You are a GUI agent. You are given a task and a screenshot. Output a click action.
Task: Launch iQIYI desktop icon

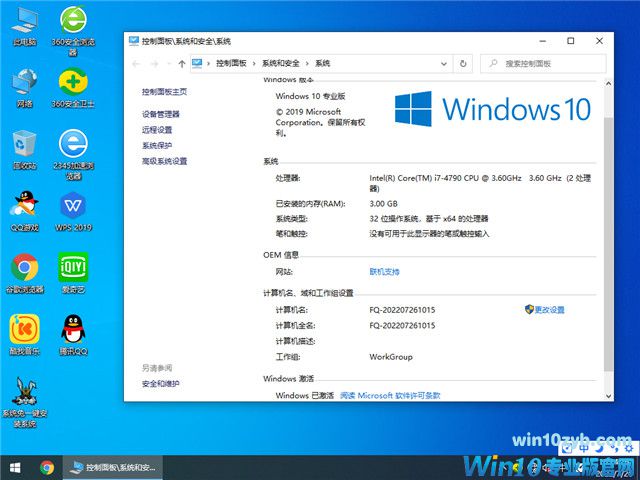[73, 273]
